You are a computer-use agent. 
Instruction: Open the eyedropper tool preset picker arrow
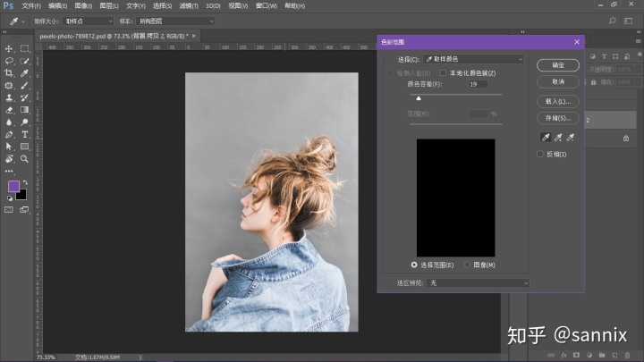pyautogui.click(x=23, y=21)
